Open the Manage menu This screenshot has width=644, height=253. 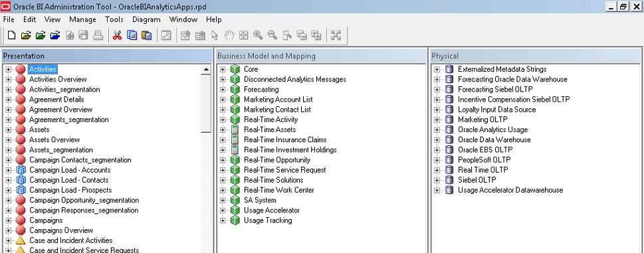[x=82, y=19]
